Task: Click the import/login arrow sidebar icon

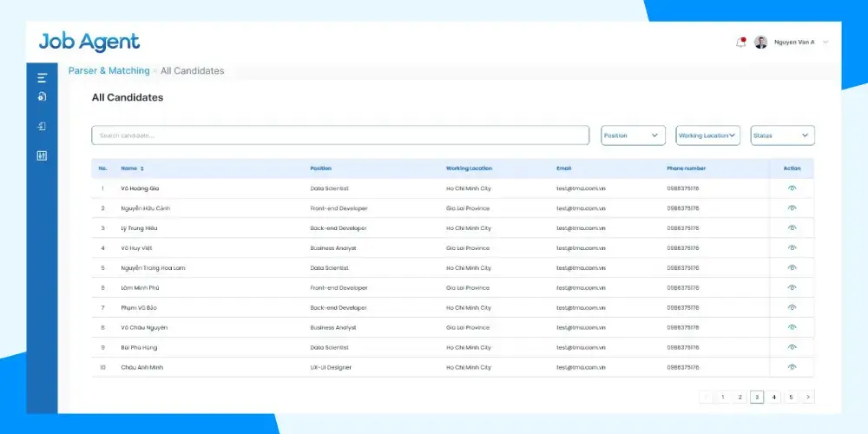Action: (42, 126)
